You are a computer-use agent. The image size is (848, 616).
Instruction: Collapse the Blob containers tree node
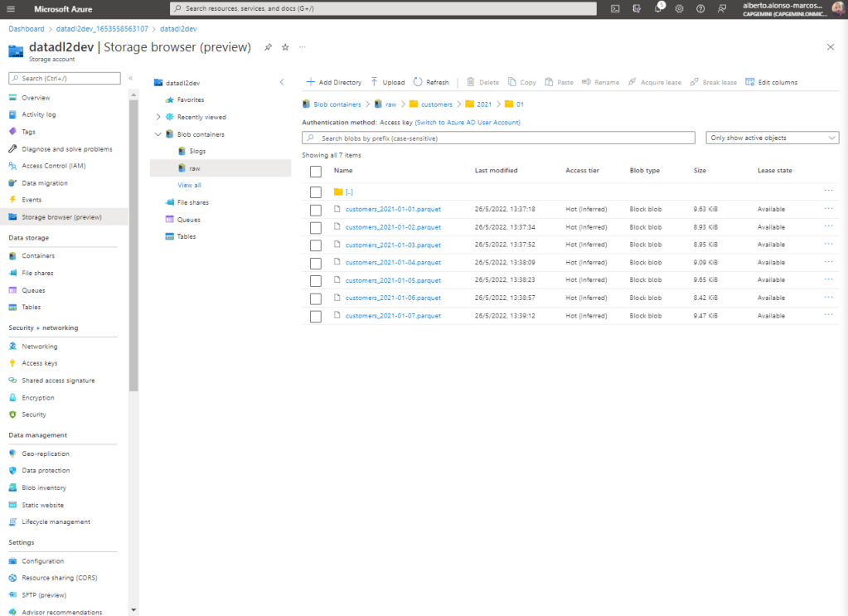point(158,134)
